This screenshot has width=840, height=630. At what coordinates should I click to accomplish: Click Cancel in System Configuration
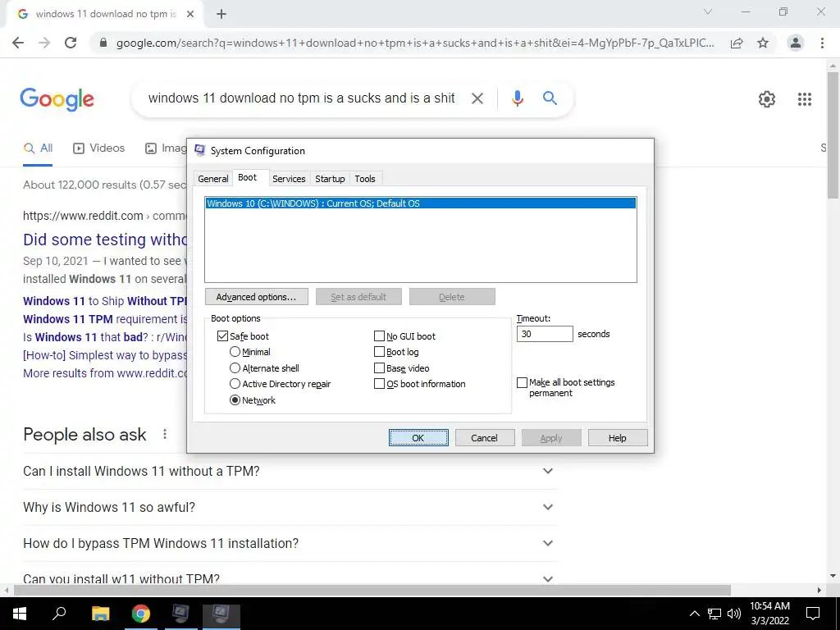pos(484,438)
